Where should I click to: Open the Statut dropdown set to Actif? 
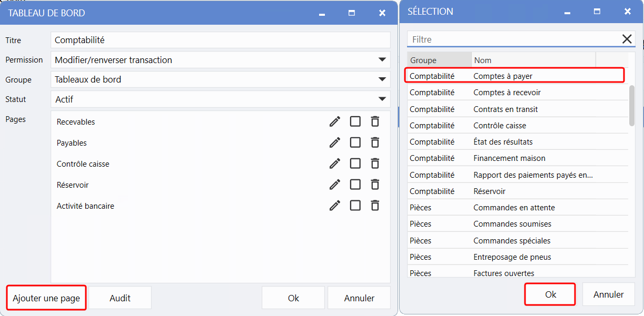[x=382, y=99]
